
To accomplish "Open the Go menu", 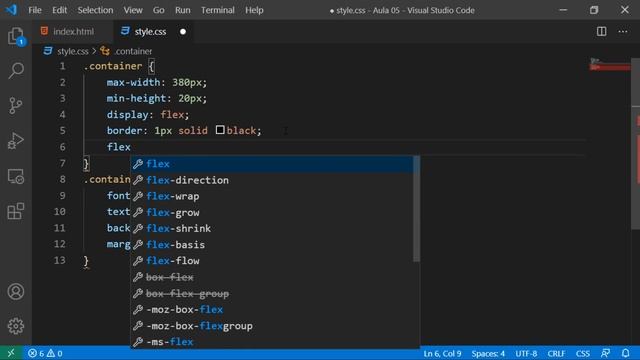I will [x=158, y=10].
